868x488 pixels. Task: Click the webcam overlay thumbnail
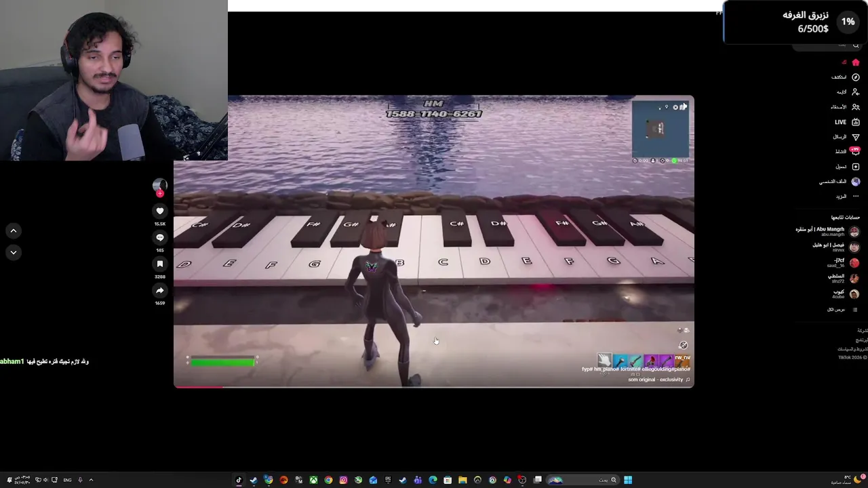(x=114, y=80)
